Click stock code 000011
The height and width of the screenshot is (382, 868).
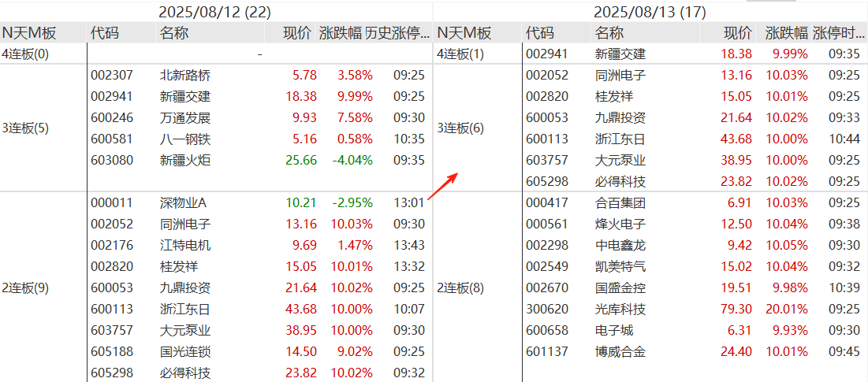[112, 203]
